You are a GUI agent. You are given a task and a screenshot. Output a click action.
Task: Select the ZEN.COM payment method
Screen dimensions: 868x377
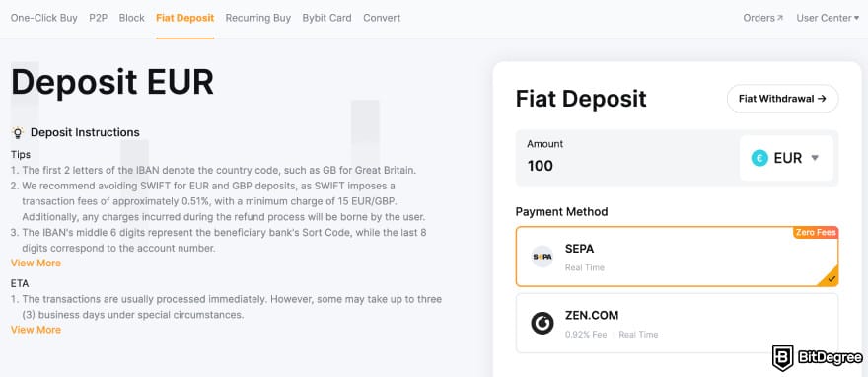677,324
